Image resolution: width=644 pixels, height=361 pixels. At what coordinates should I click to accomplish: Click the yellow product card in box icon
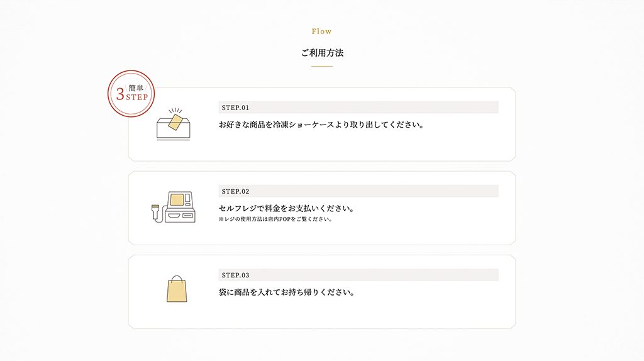[x=175, y=122]
